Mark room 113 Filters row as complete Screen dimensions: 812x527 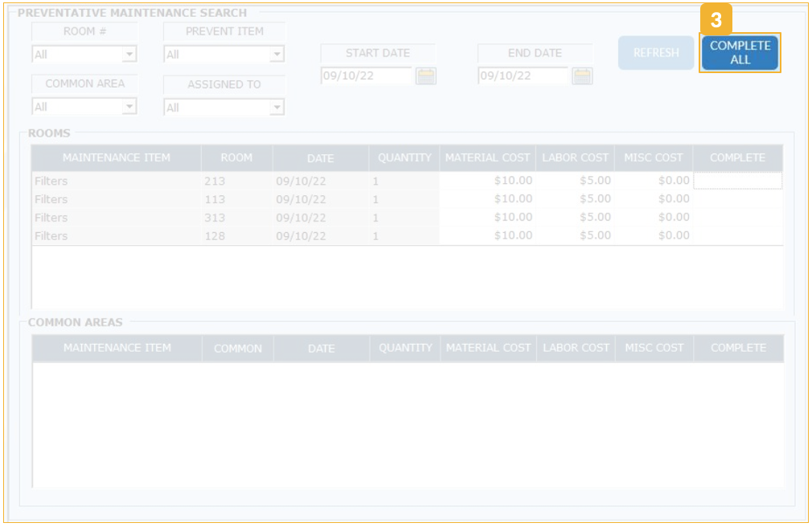(737, 199)
